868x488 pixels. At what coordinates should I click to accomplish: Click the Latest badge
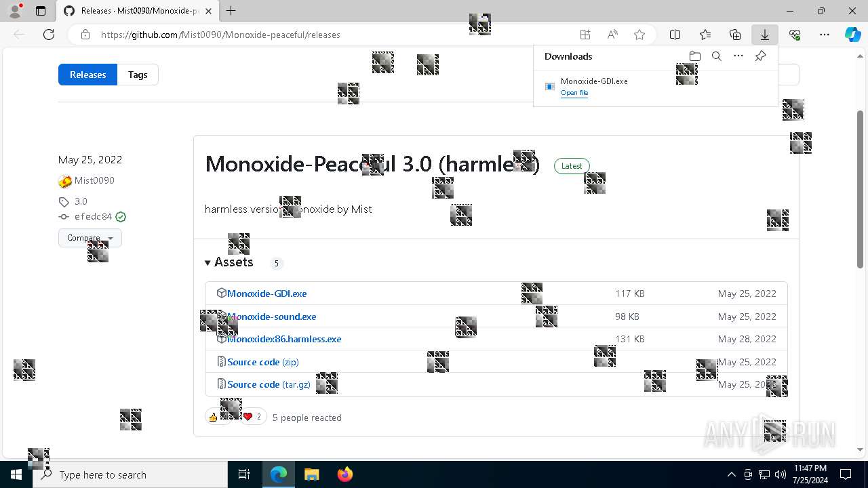point(572,165)
